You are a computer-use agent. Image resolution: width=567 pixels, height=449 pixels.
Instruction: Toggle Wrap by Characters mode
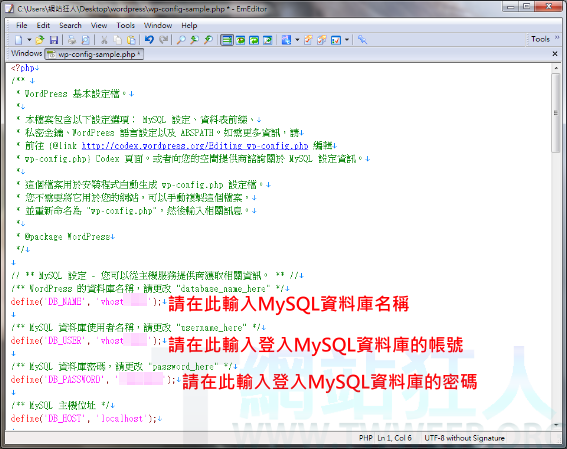coord(240,40)
